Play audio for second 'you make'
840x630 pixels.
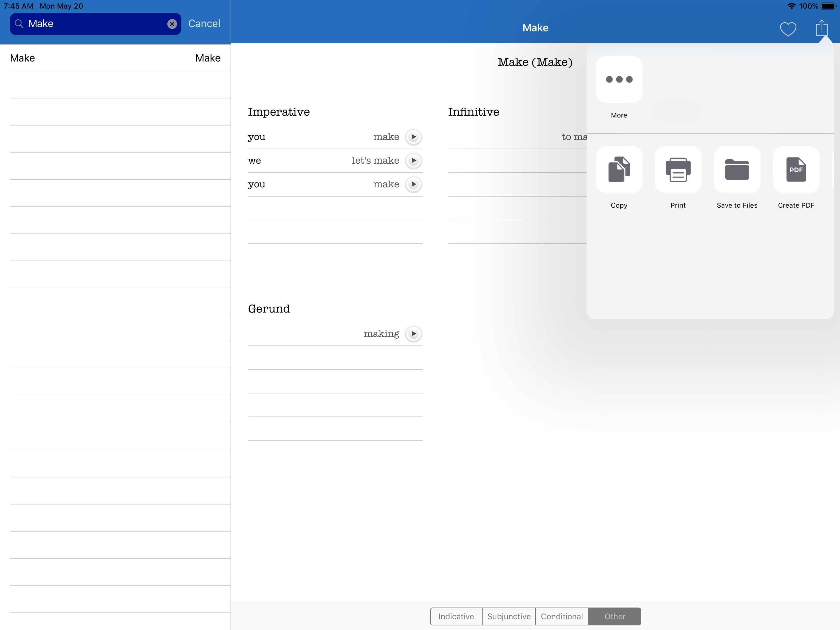point(414,184)
